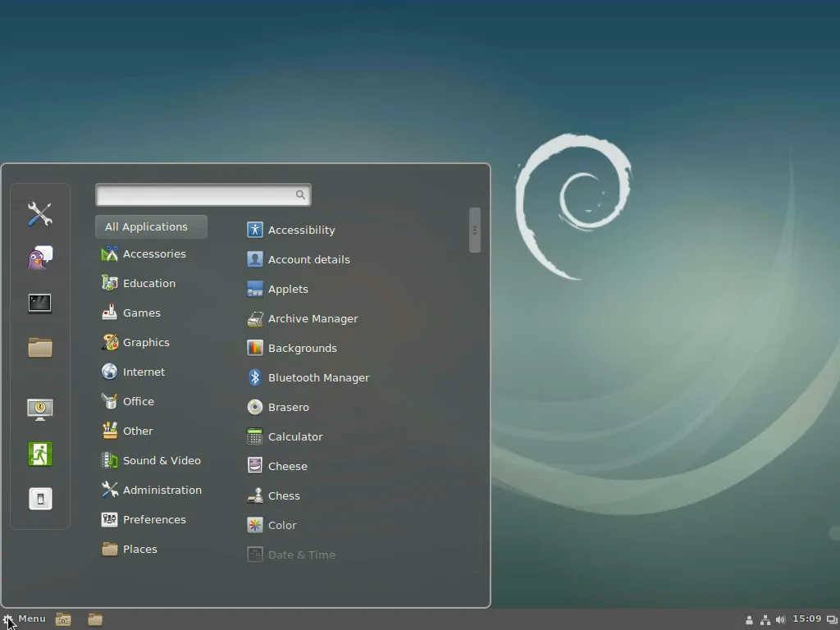Click the user applet in system tray
The width and height of the screenshot is (840, 630).
[x=750, y=620]
